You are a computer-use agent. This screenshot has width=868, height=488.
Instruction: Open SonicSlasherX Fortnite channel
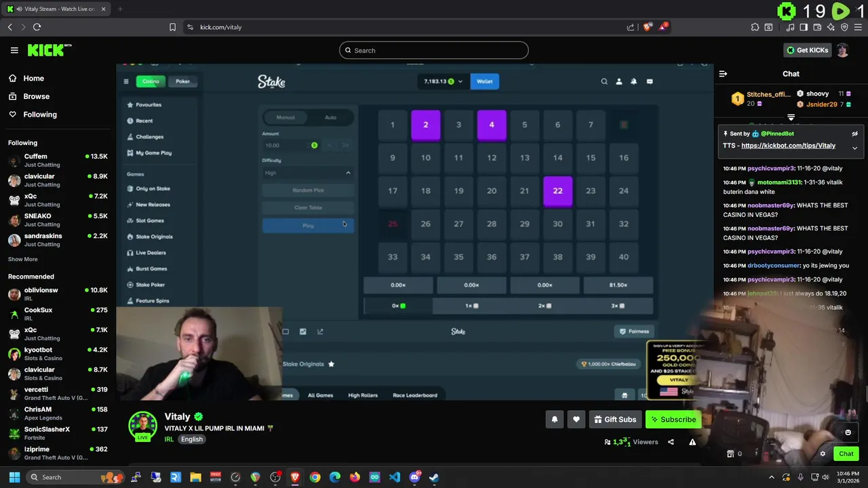58,433
